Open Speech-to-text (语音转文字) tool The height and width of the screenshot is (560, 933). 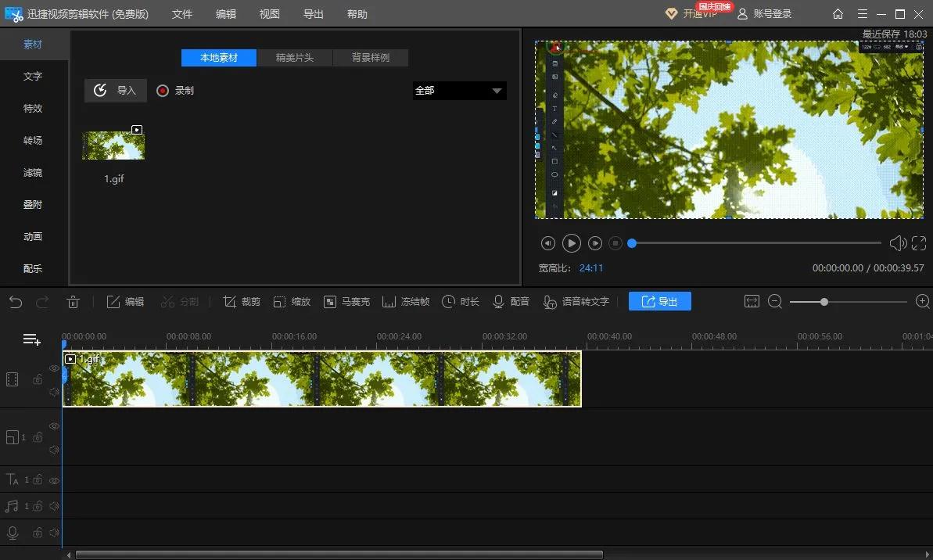coord(550,302)
